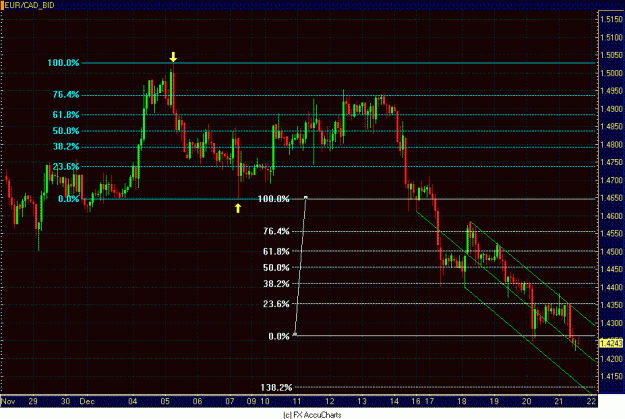Click the 138.2% Fibonacci extension label
625x419 pixels.
pos(276,388)
